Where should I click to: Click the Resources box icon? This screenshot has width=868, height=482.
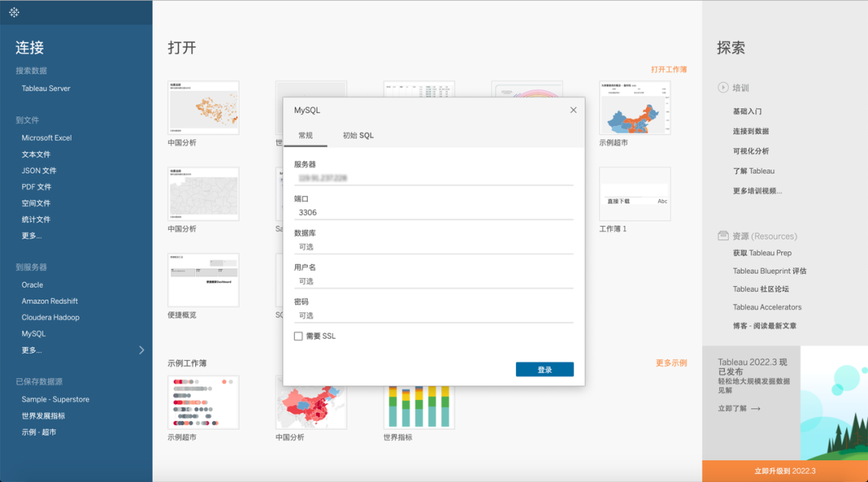click(723, 235)
